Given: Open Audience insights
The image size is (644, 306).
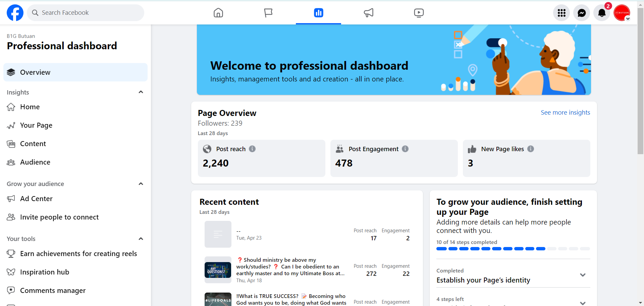Looking at the screenshot, I should (x=75, y=162).
